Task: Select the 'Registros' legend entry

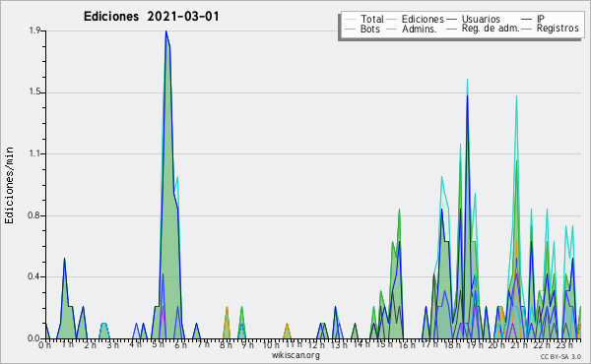Action: 558,29
